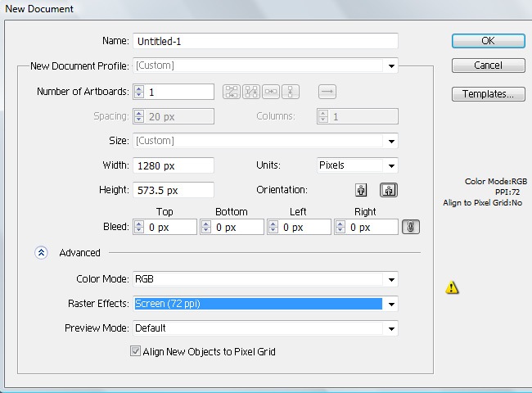Click the yellow warning triangle icon
The image size is (532, 393).
click(x=451, y=287)
